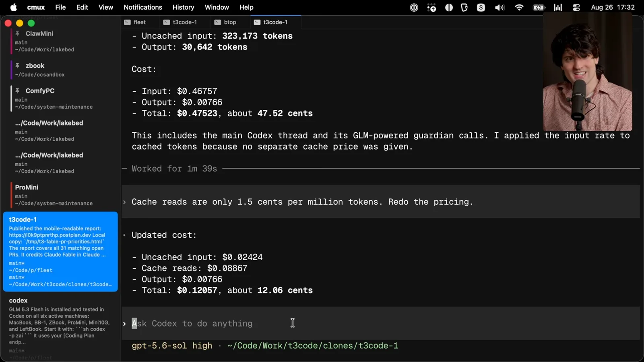Click the postplan.dev URL in t3code-1 card

[x=57, y=235]
